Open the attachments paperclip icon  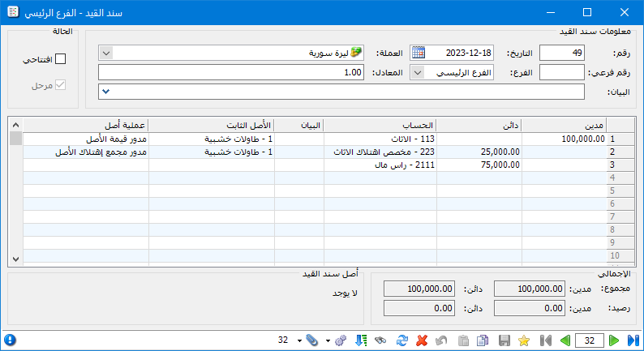click(x=312, y=340)
